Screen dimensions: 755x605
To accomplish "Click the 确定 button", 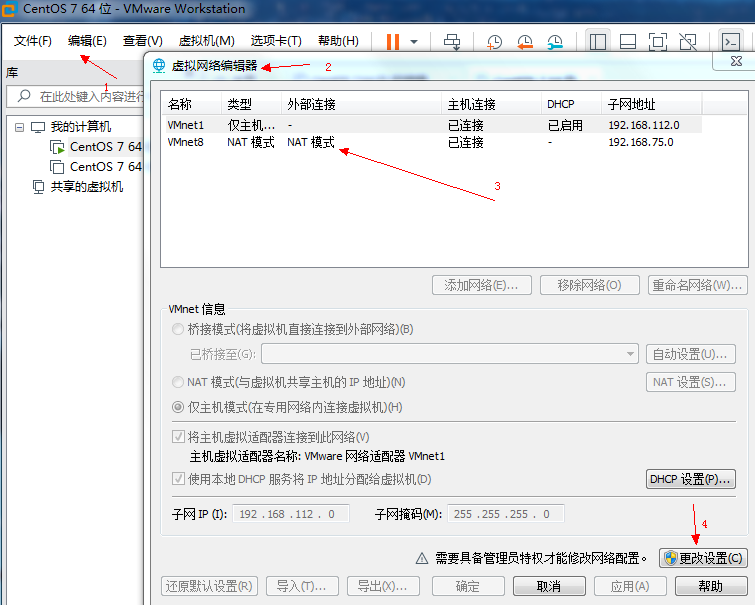I will [468, 586].
